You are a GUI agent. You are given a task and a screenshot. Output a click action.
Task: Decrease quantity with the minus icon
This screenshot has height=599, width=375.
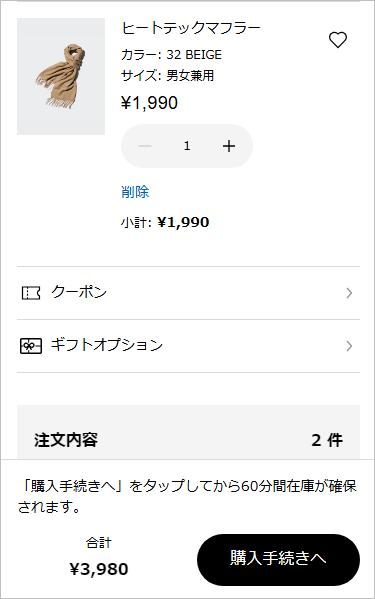pyautogui.click(x=145, y=146)
